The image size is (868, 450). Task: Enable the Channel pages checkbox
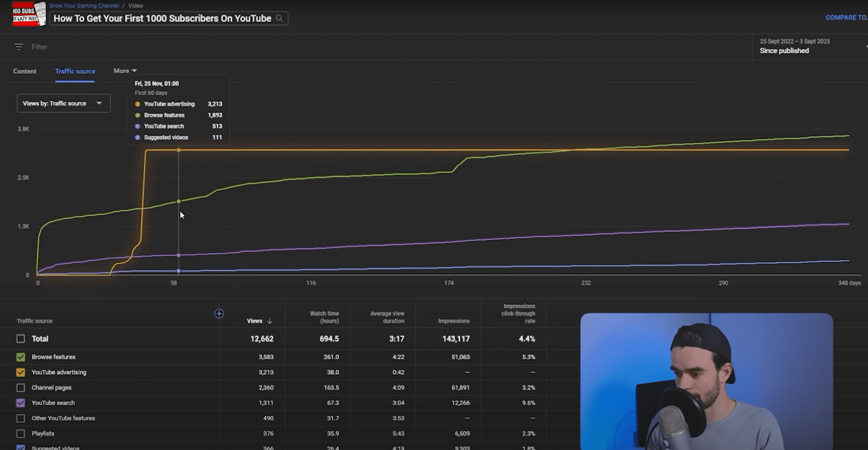pos(21,387)
